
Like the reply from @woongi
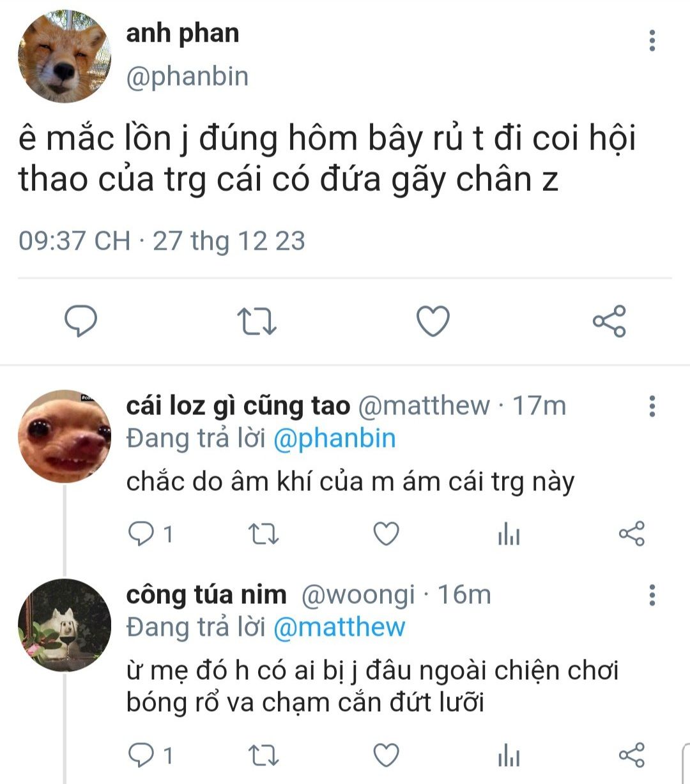[386, 756]
